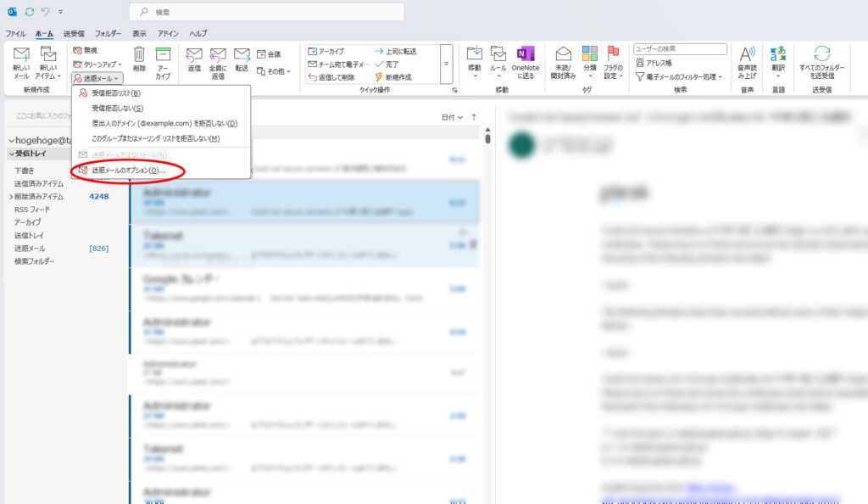
Task: Open the 削除済みアイテム folder
Action: point(39,196)
